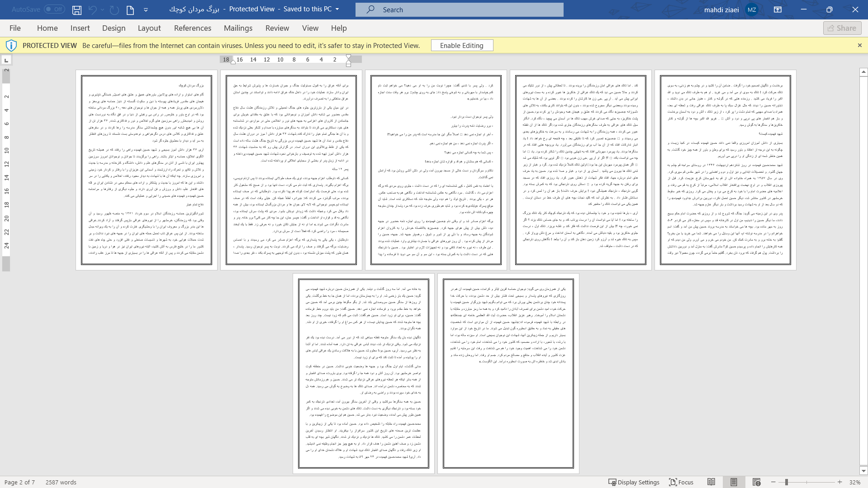
Task: Click the vertical scrollbar down arrow
Action: tap(863, 471)
